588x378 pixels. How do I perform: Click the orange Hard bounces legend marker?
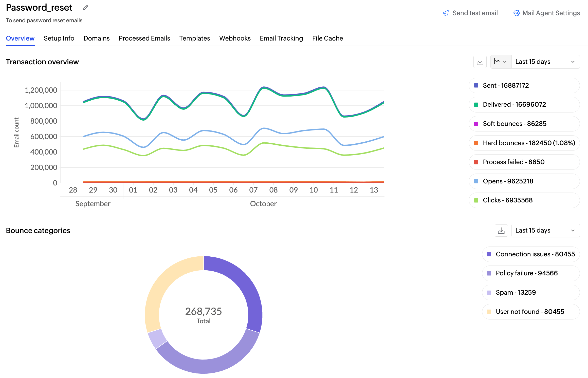(476, 143)
